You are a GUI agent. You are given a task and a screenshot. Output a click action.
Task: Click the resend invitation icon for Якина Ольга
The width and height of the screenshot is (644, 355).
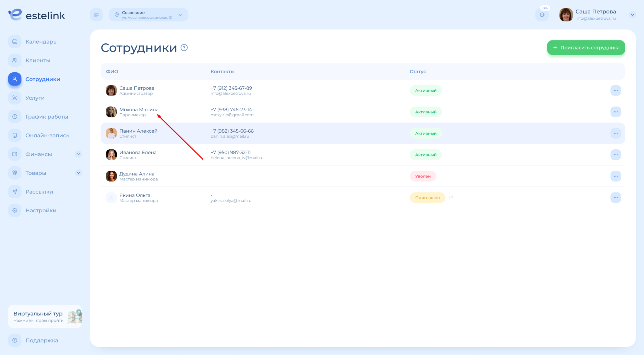pyautogui.click(x=451, y=198)
